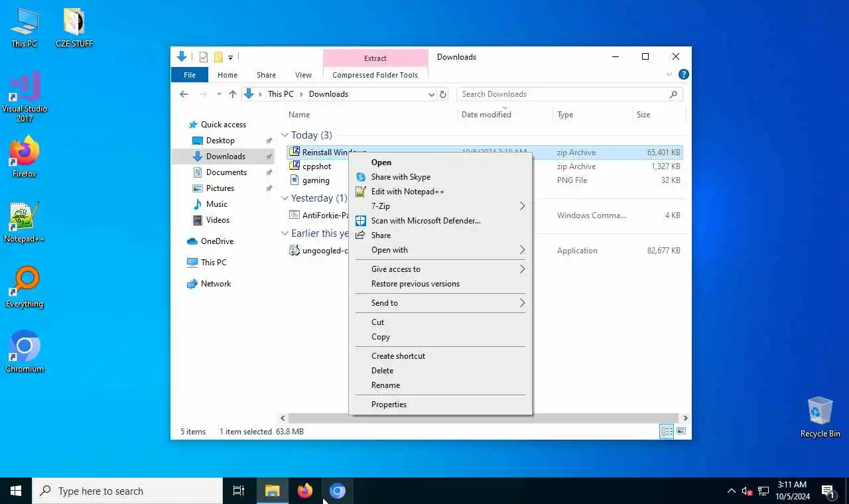Open the File ribbon tab
The image size is (849, 504).
tap(190, 75)
